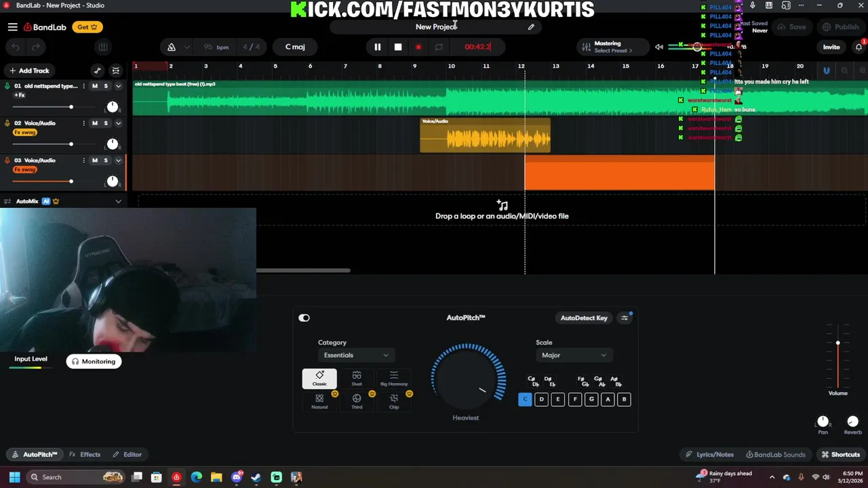The height and width of the screenshot is (488, 868).
Task: Expand the AutoMix panel
Action: 118,201
